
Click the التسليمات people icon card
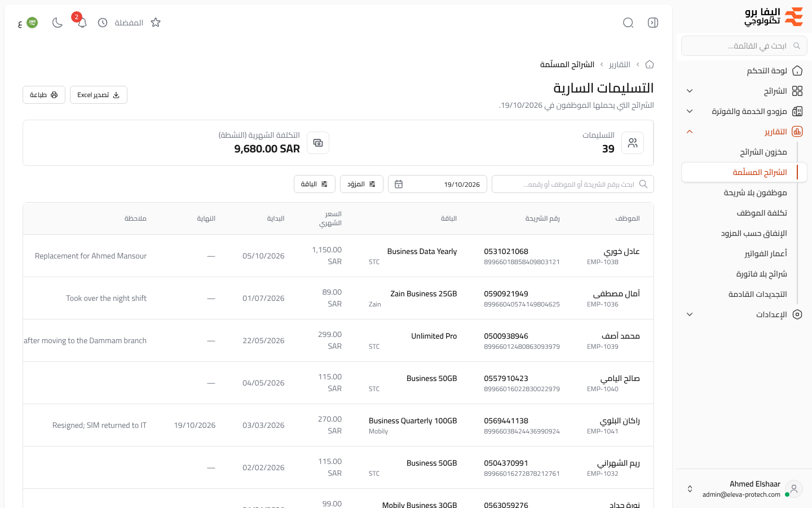tap(633, 143)
